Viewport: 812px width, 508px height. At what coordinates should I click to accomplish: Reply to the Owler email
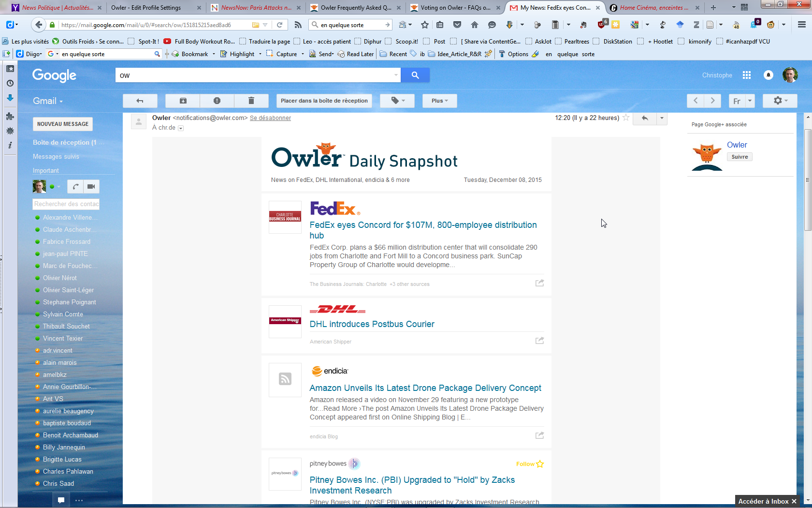[645, 118]
